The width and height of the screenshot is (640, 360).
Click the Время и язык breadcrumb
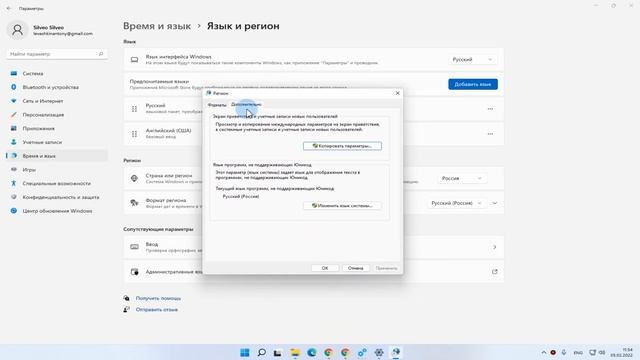point(157,26)
